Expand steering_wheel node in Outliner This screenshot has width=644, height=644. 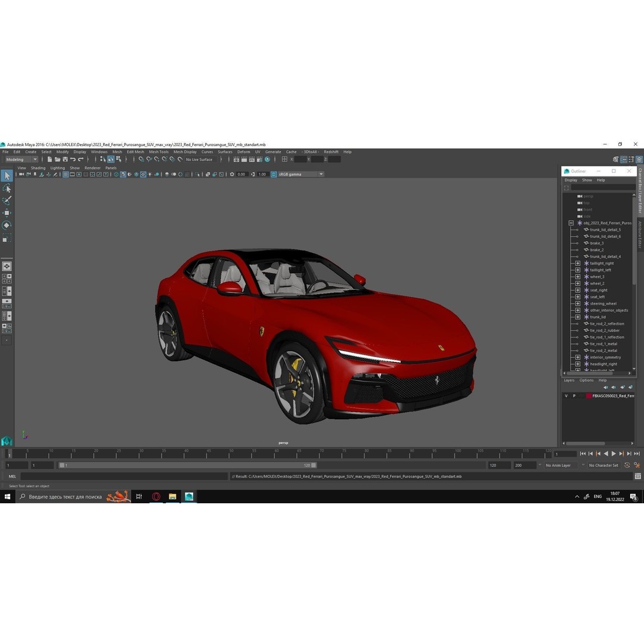point(577,304)
